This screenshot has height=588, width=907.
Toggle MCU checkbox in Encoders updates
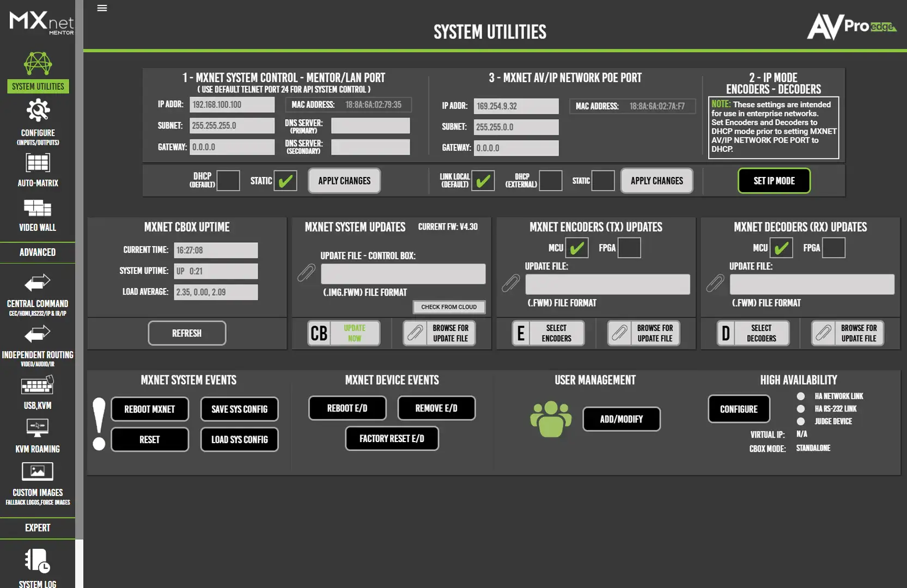tap(577, 248)
